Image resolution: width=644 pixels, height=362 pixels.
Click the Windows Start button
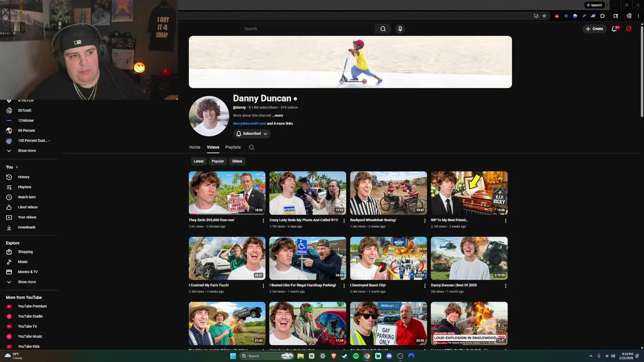(233, 356)
